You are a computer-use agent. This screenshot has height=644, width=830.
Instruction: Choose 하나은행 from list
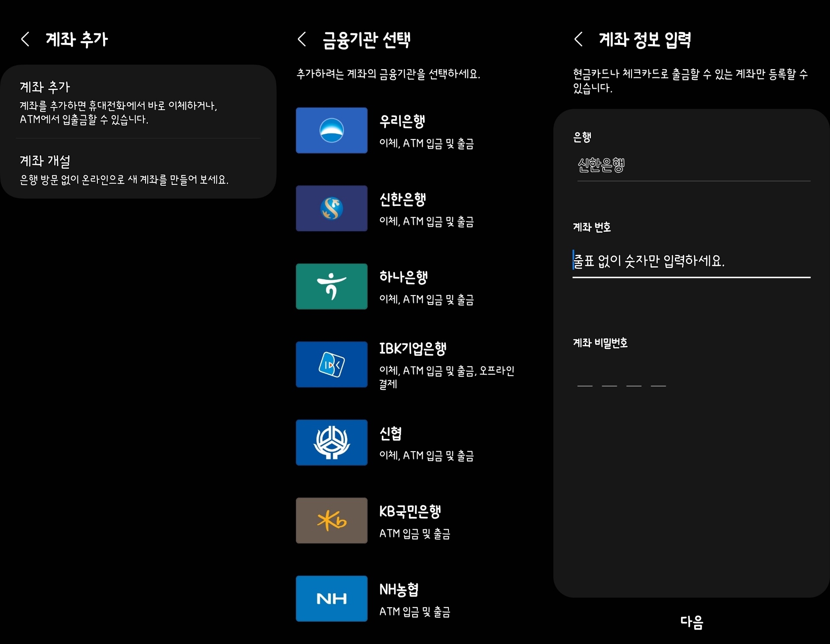coord(403,277)
